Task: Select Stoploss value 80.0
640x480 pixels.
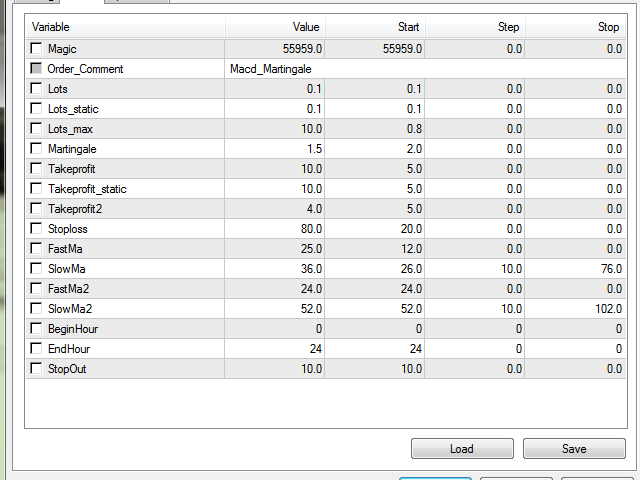Action: tap(311, 229)
